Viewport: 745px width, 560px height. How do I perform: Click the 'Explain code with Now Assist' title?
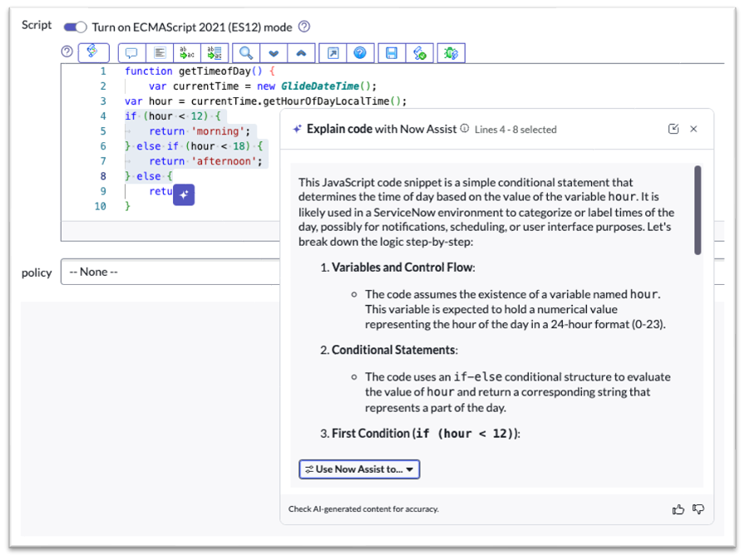tap(382, 129)
